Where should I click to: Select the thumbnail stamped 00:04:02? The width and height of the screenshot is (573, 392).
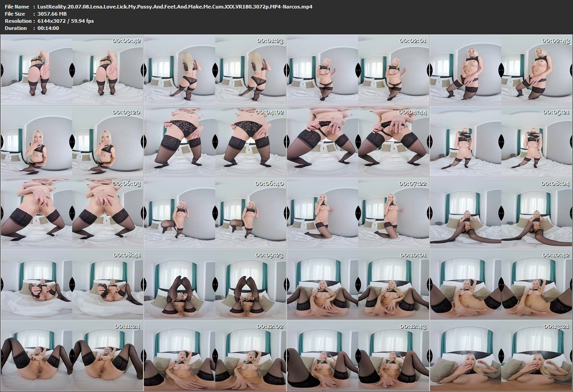215,142
